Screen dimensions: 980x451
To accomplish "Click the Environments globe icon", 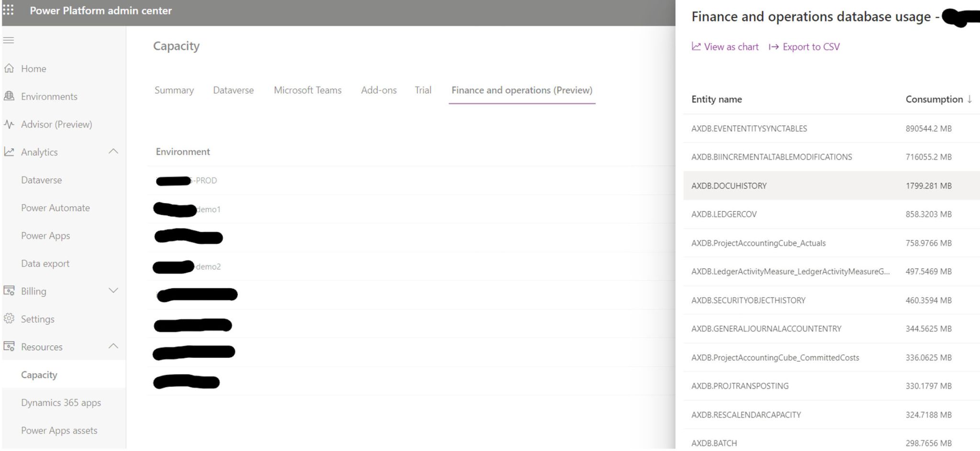I will [9, 96].
